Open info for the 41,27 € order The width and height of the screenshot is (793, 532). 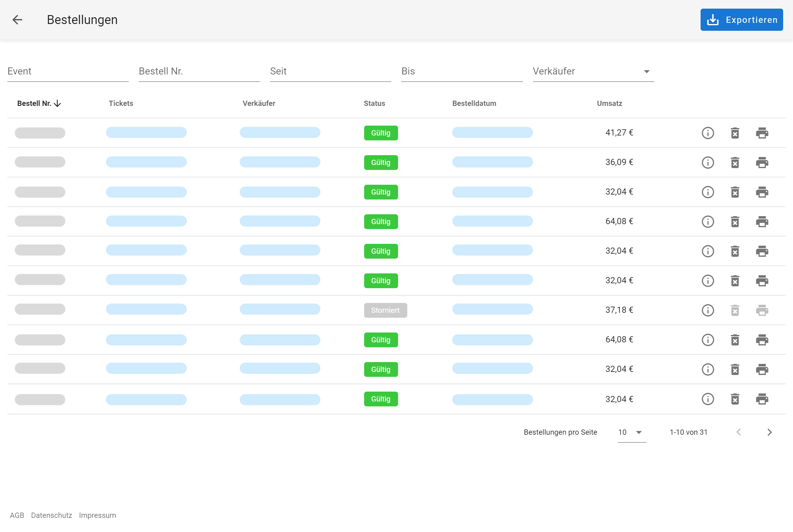coord(707,133)
